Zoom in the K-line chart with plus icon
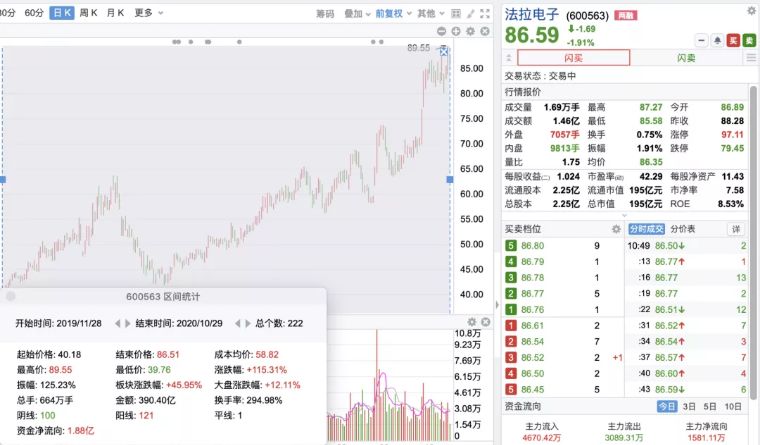760x445 pixels. click(456, 32)
